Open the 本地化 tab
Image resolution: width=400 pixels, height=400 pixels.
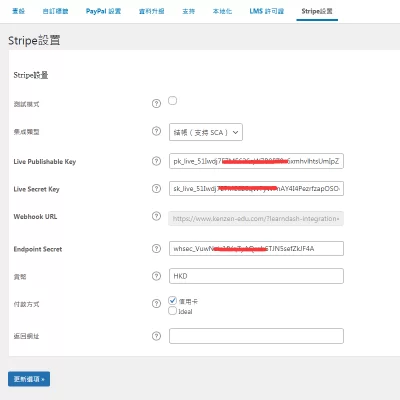[222, 11]
